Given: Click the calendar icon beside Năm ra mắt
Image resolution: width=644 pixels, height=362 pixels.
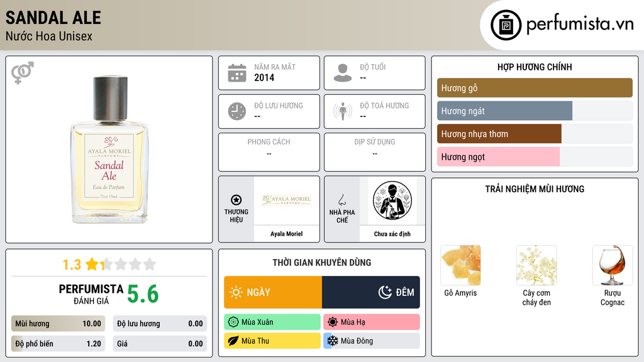Looking at the screenshot, I should click(x=237, y=73).
